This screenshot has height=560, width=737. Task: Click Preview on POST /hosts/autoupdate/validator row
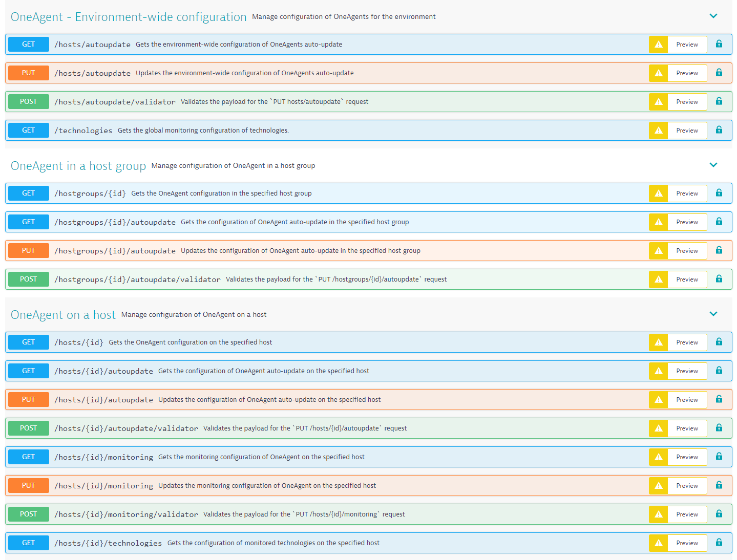[x=687, y=102]
